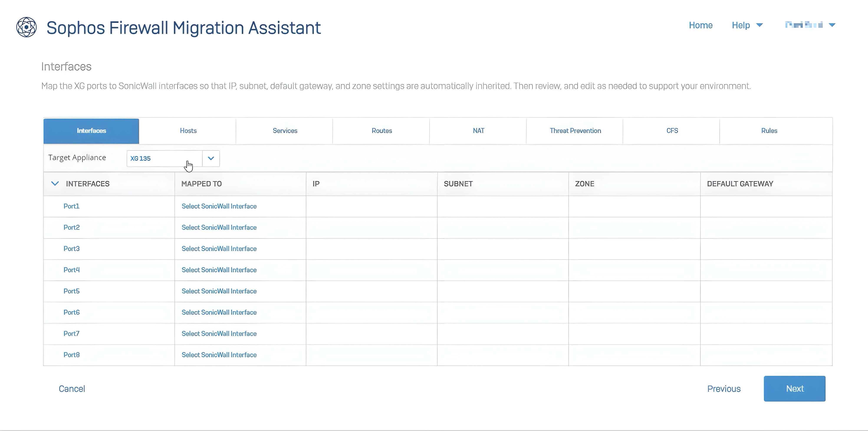Open the Target Appliance dropdown arrow
Viewport: 868px width, 431px height.
[211, 159]
